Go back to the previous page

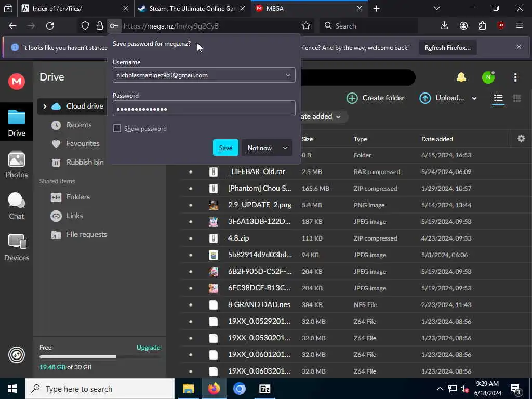(x=12, y=26)
